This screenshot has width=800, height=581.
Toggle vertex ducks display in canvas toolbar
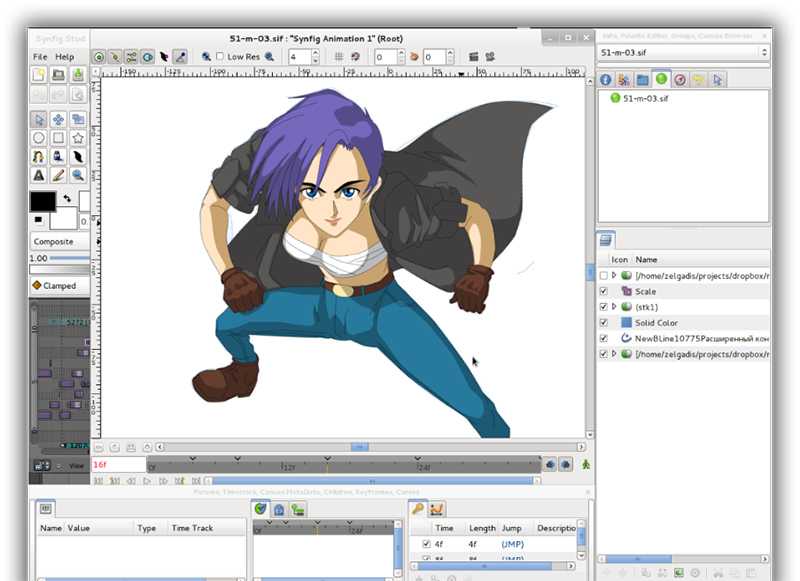115,57
